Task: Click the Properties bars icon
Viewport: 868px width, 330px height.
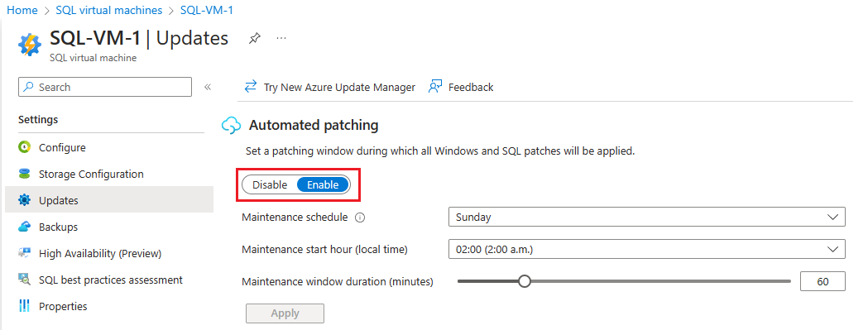Action: pos(24,306)
